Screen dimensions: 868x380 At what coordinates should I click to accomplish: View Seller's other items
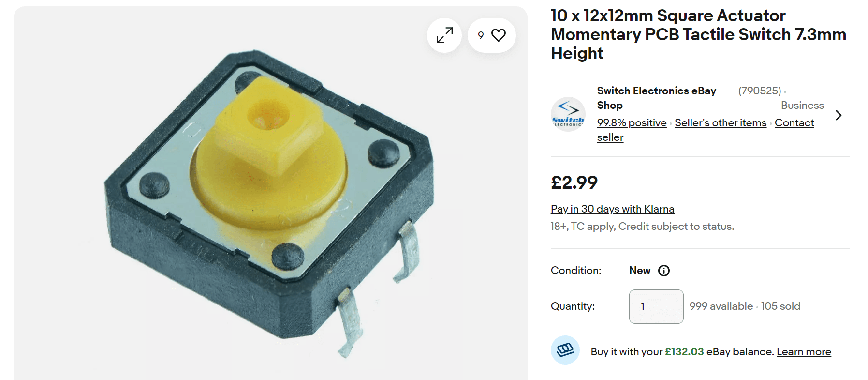pos(721,123)
